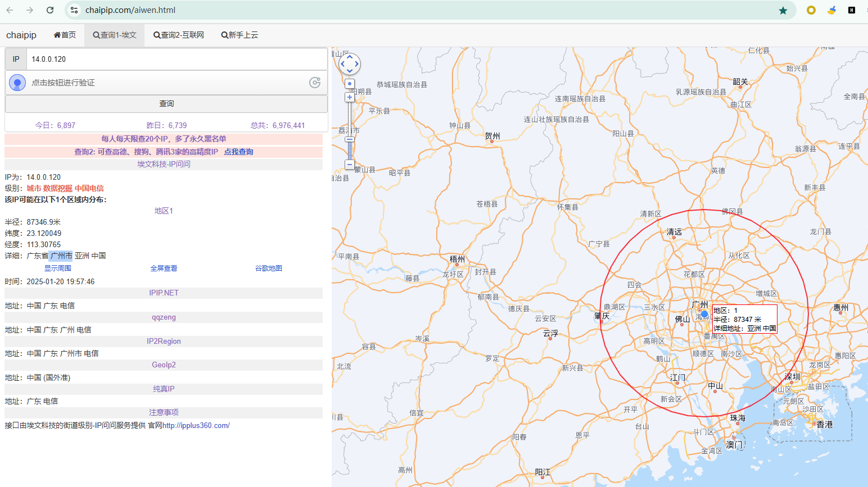Click 地区1 header
This screenshot has width=868, height=487.
pyautogui.click(x=164, y=211)
